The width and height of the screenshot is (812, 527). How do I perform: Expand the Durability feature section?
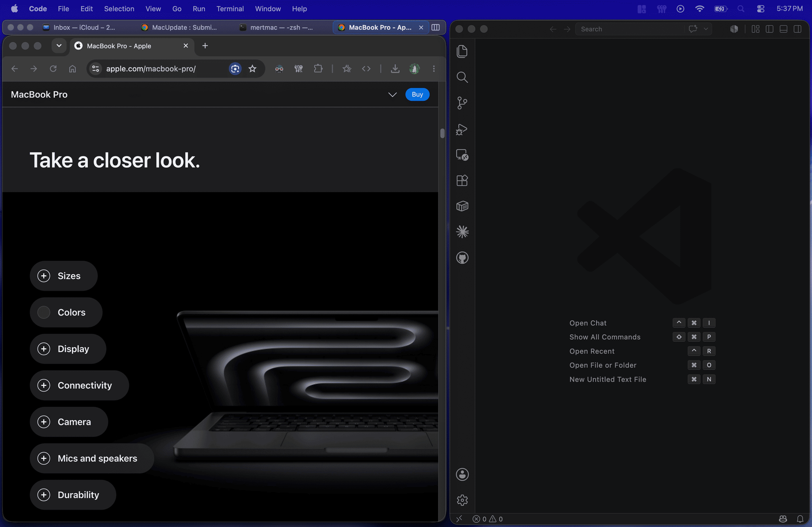(x=73, y=495)
